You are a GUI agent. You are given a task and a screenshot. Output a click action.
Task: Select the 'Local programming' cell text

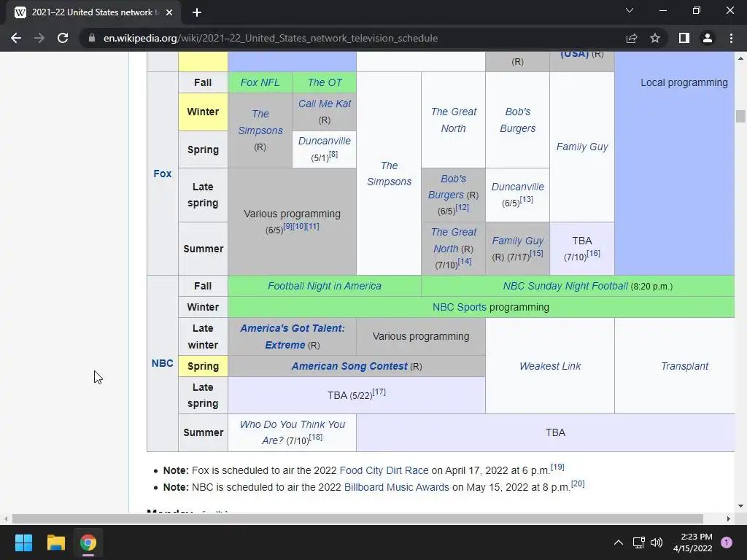(684, 83)
